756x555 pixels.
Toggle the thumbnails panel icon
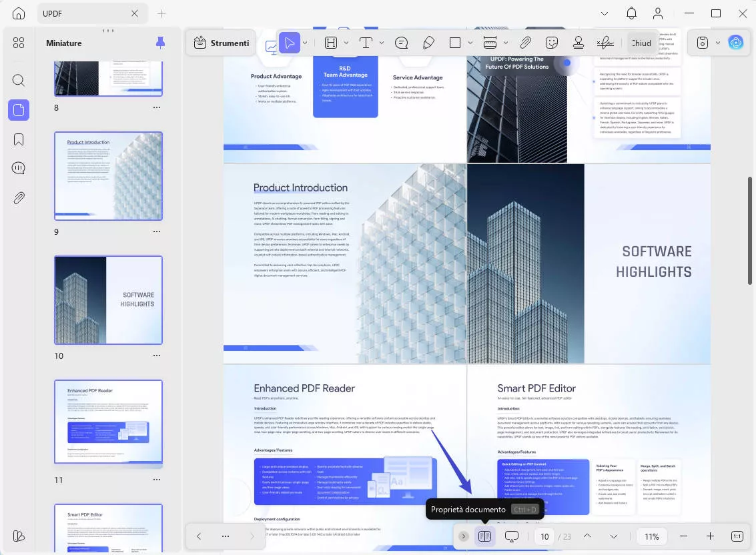point(18,110)
